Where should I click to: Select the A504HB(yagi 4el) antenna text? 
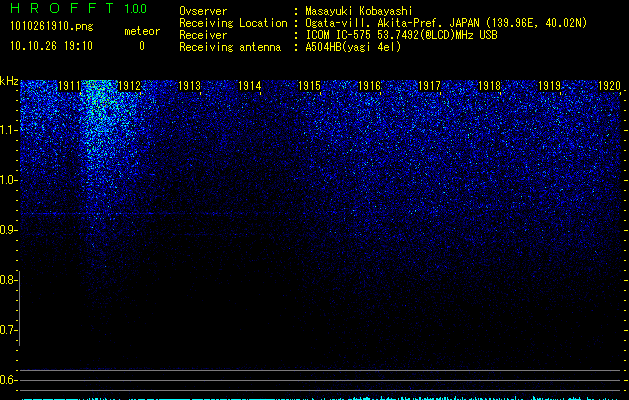point(353,47)
